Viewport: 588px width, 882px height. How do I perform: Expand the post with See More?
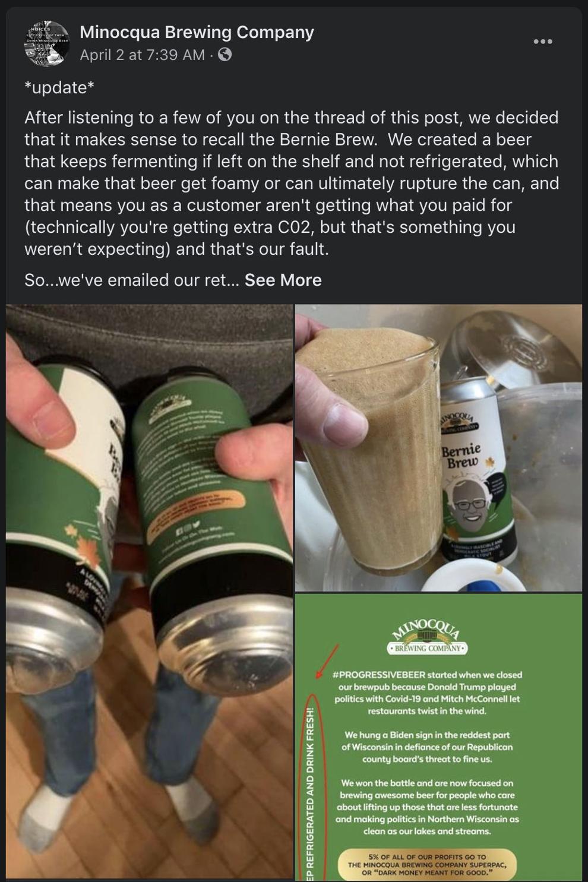pyautogui.click(x=283, y=280)
